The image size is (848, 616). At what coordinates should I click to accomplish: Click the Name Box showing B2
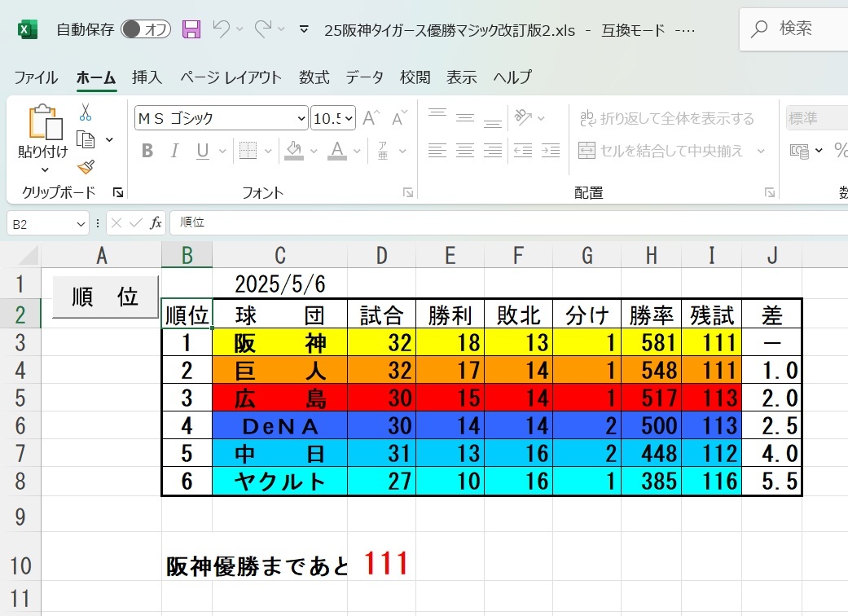[47, 223]
